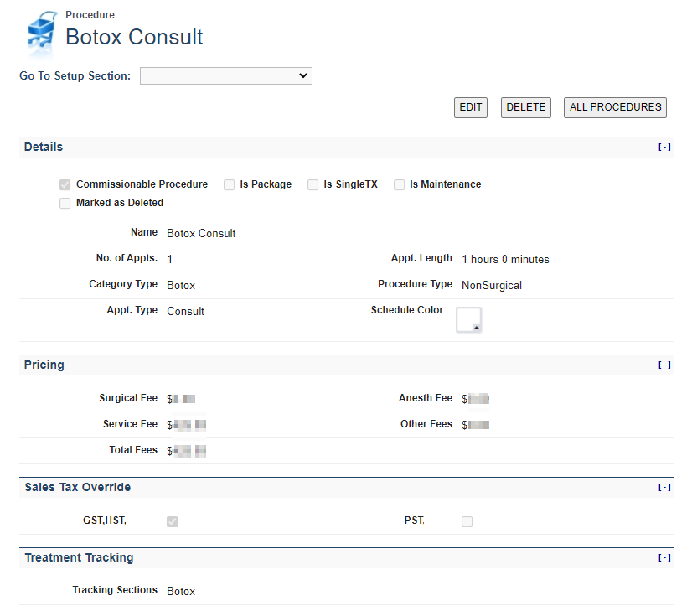Collapse the Pricing section
This screenshot has width=692, height=616.
(664, 365)
